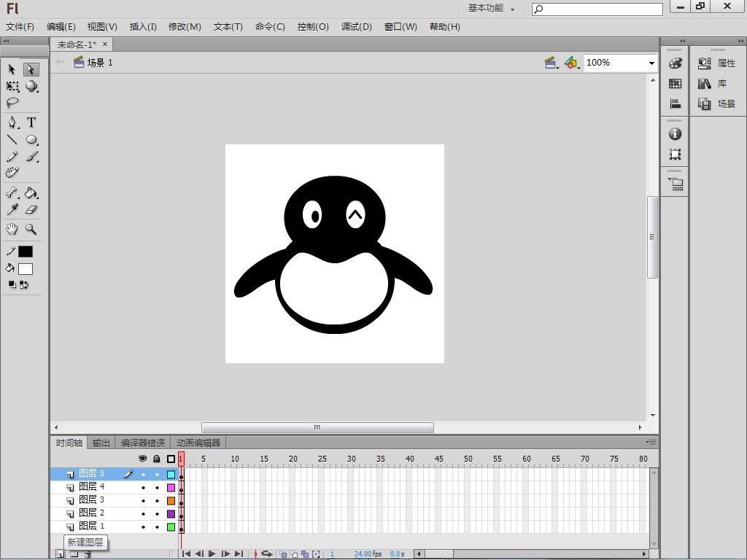The image size is (747, 560).
Task: Collapse the tools panel double arrows
Action: [6, 42]
